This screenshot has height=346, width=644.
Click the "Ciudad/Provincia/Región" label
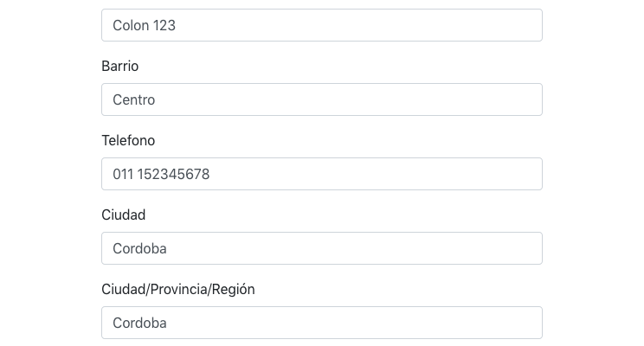[x=177, y=290]
